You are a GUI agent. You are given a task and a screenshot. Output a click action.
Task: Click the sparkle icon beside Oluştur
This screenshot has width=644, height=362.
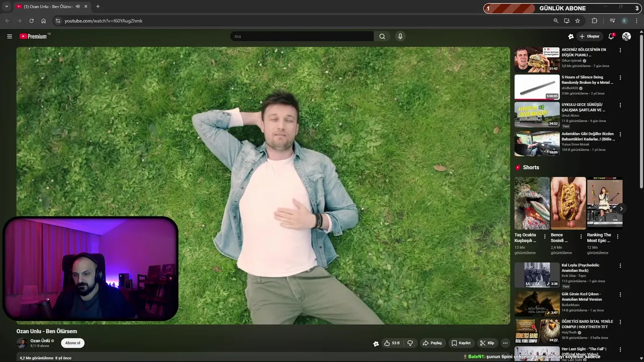click(571, 36)
